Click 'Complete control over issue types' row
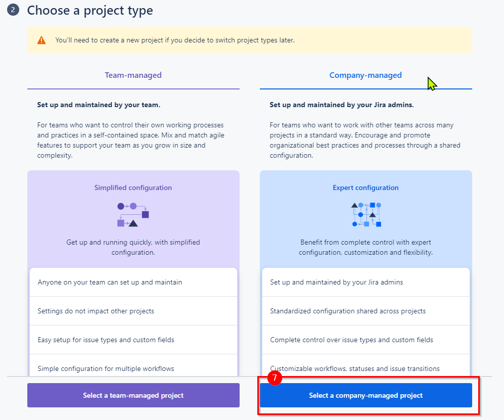The image size is (504, 420). [366, 340]
